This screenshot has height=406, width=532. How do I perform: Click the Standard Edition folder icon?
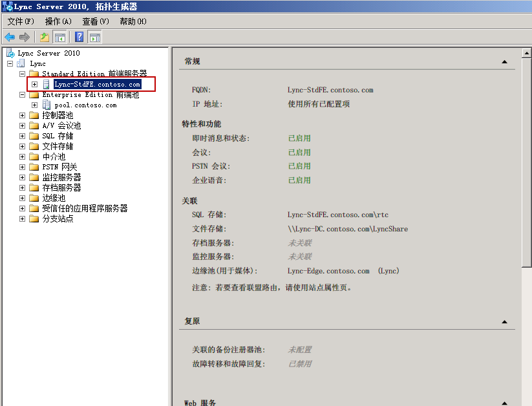[x=34, y=74]
